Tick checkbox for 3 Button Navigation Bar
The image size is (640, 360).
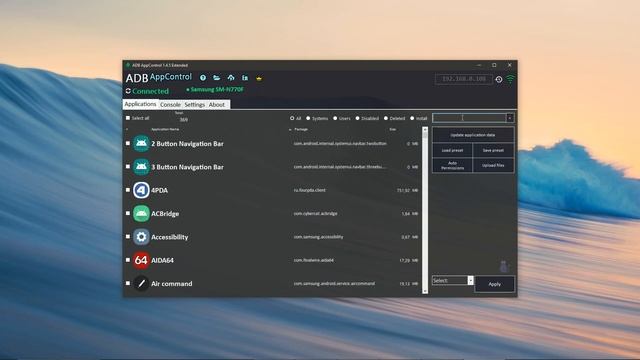[x=128, y=167]
